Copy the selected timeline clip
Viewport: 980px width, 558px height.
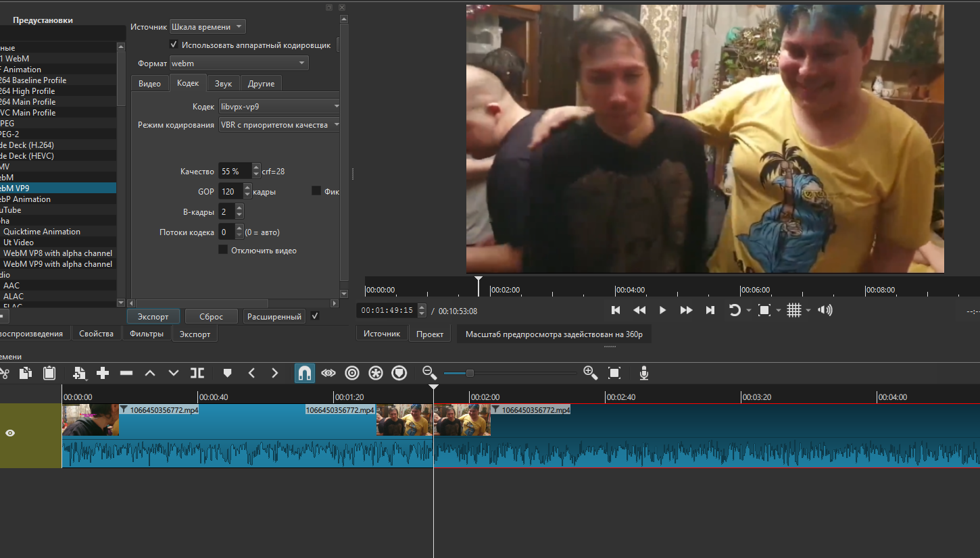click(26, 373)
